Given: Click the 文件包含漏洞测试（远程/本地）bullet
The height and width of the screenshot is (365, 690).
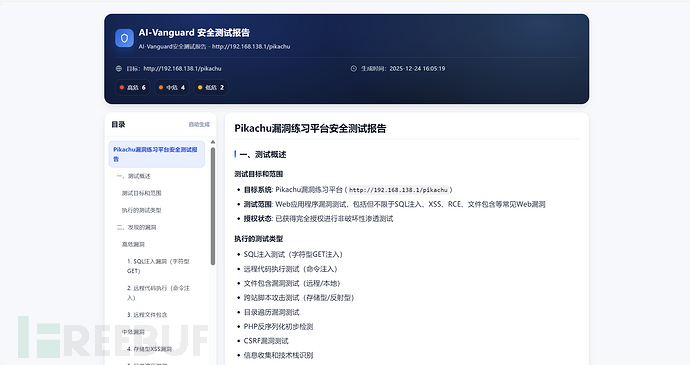Looking at the screenshot, I should pyautogui.click(x=292, y=284).
